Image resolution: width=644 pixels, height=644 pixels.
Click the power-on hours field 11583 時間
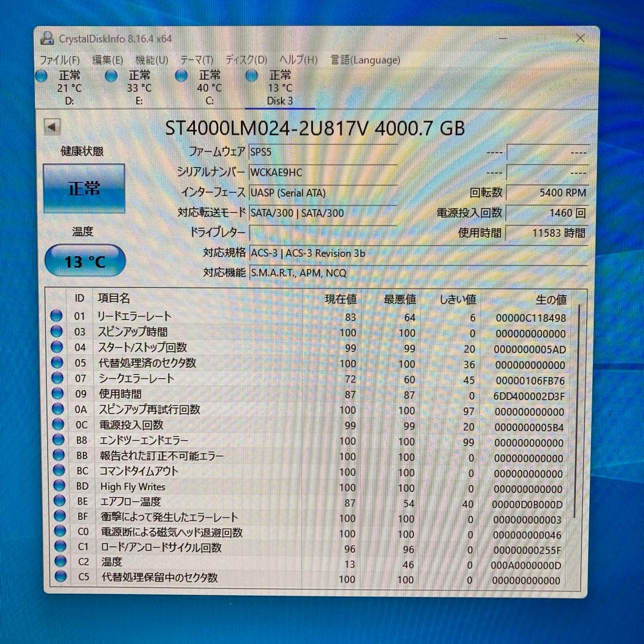click(547, 233)
